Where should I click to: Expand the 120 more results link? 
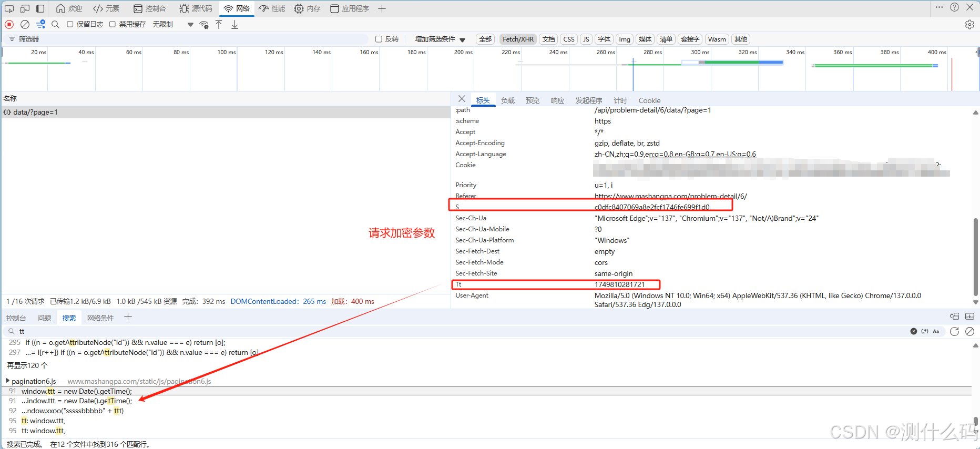[27, 365]
